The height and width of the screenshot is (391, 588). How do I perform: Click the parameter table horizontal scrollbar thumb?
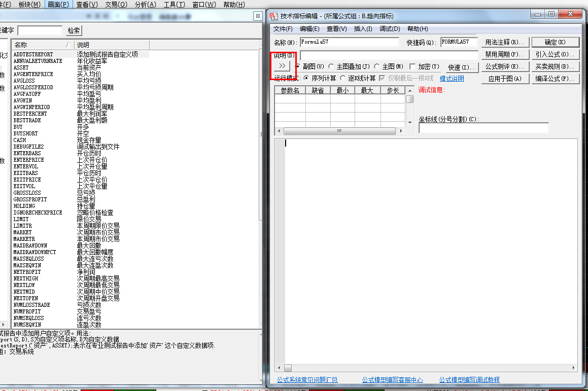(339, 131)
